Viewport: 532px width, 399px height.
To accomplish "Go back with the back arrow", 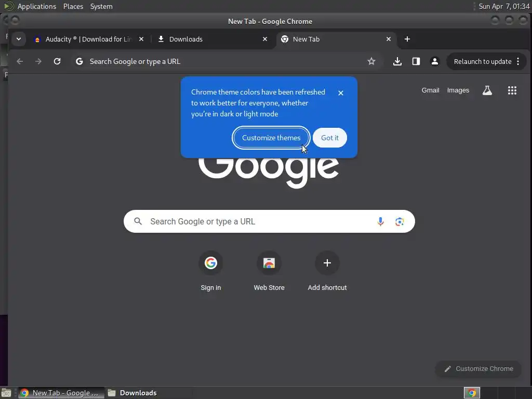I will pos(20,61).
